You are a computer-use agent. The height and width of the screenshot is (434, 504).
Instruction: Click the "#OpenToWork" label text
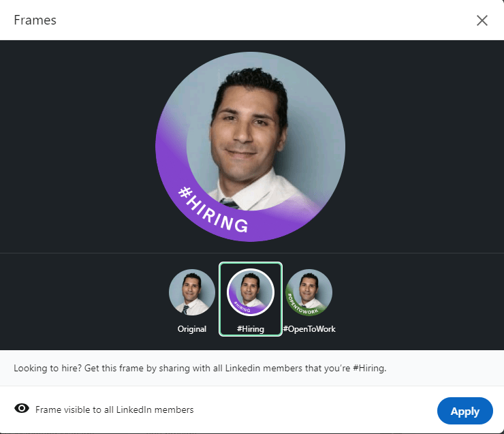tap(309, 329)
